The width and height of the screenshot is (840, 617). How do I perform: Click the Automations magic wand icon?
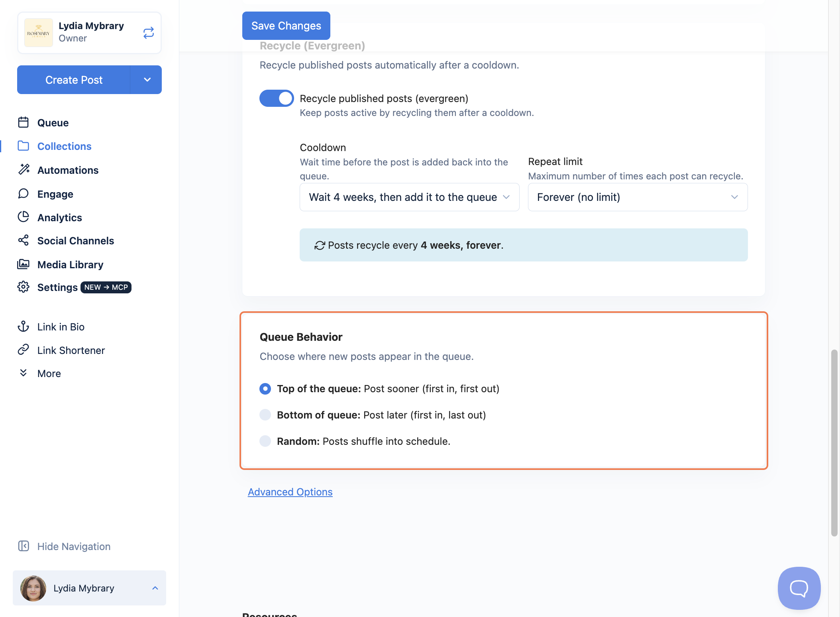pyautogui.click(x=24, y=170)
